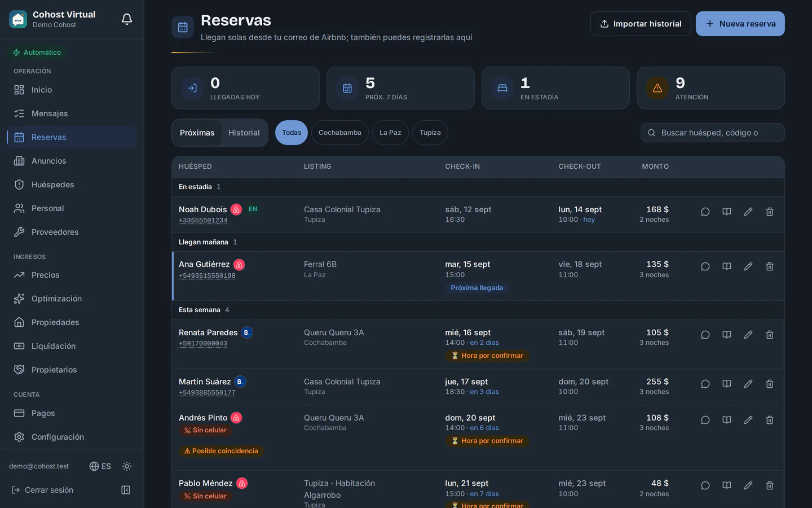
Task: Click Nueva reserva button
Action: click(x=740, y=24)
